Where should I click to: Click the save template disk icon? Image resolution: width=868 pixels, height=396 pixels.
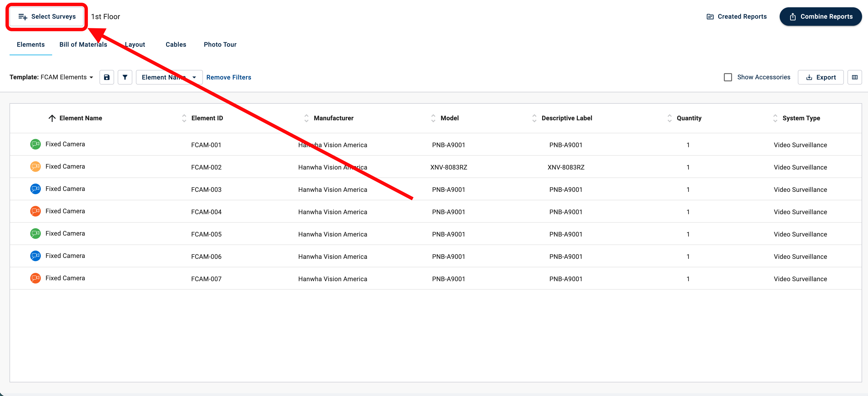click(107, 77)
